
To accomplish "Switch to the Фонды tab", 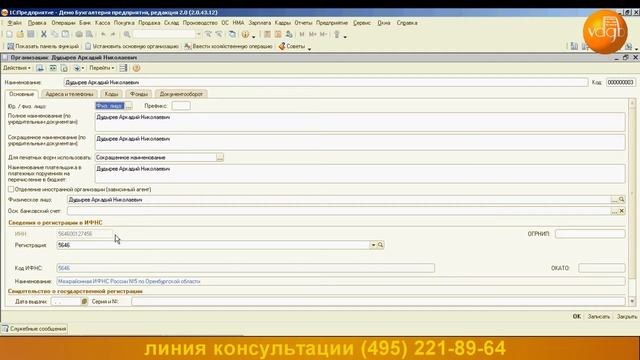I will tap(139, 94).
